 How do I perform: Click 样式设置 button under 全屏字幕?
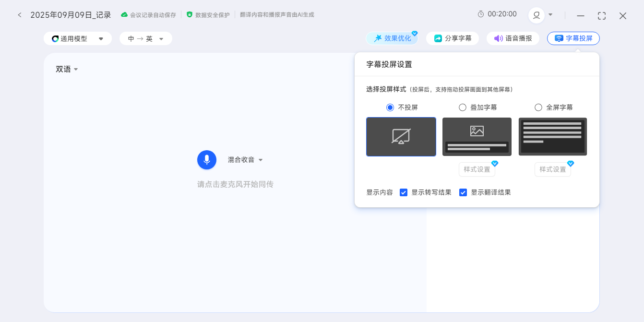[553, 169]
